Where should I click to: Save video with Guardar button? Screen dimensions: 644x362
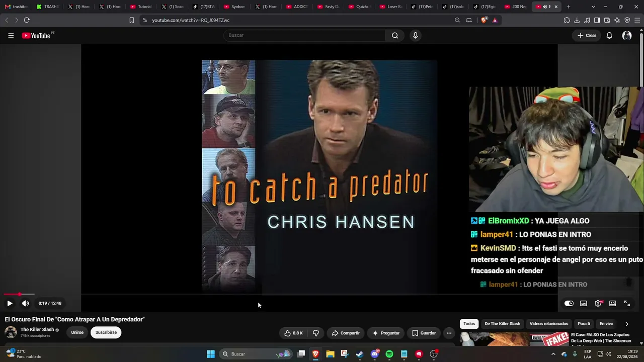tap(424, 333)
